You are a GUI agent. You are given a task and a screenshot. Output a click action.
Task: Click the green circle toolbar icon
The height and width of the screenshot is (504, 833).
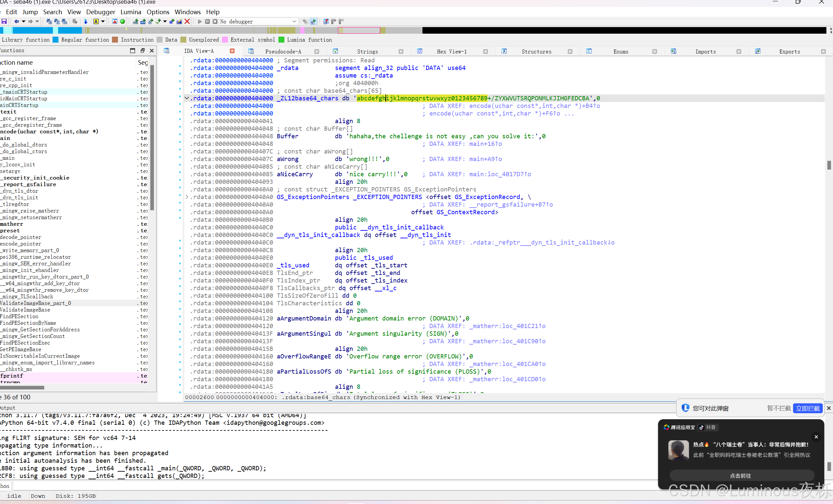(123, 21)
